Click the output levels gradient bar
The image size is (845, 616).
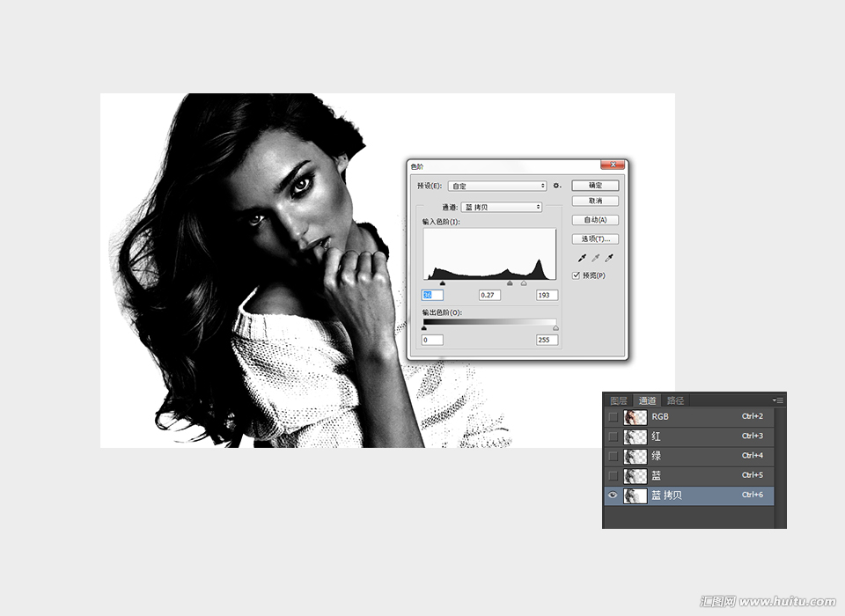coord(490,322)
